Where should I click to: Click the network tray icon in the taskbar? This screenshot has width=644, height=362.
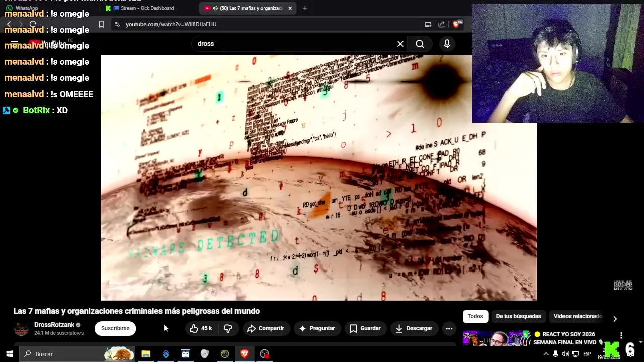[575, 354]
